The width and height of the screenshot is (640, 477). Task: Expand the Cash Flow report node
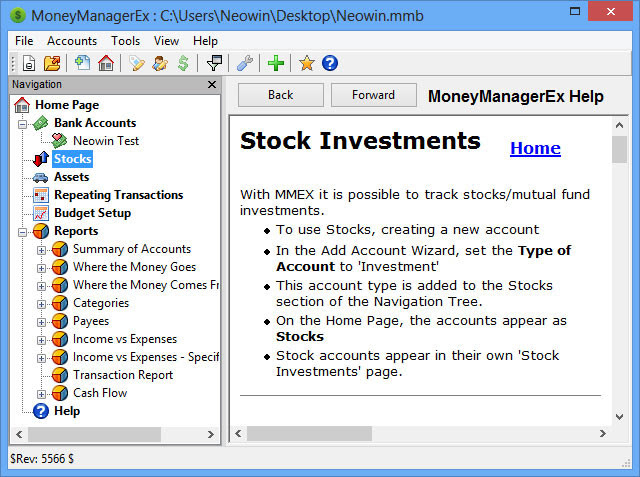point(41,394)
